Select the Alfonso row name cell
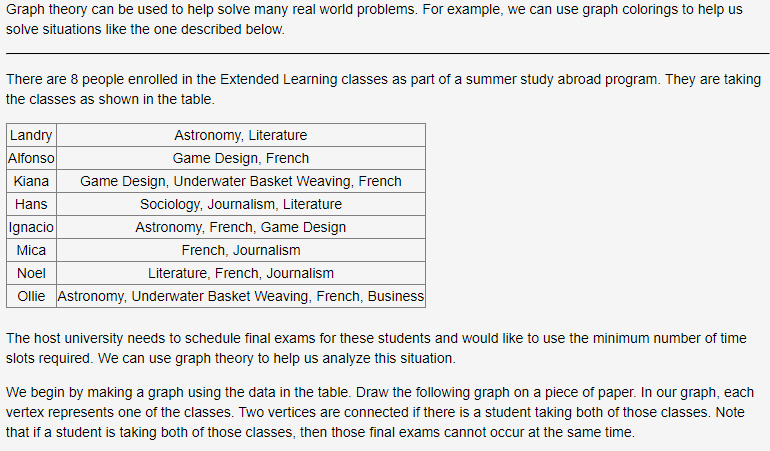Viewport: 770px width, 451px height. point(31,158)
